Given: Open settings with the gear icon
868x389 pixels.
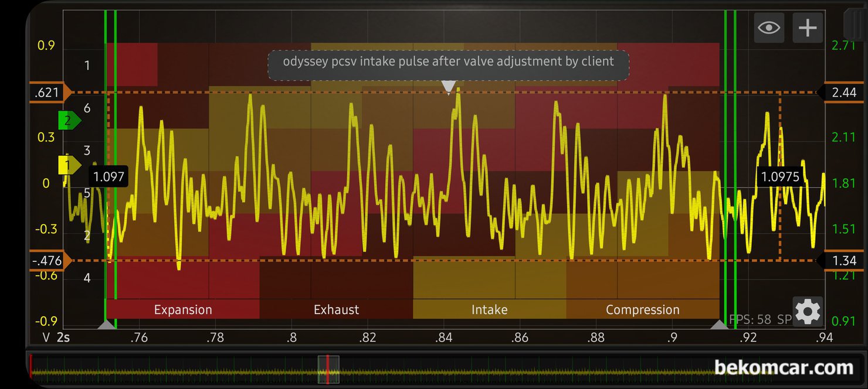Looking at the screenshot, I should point(808,311).
